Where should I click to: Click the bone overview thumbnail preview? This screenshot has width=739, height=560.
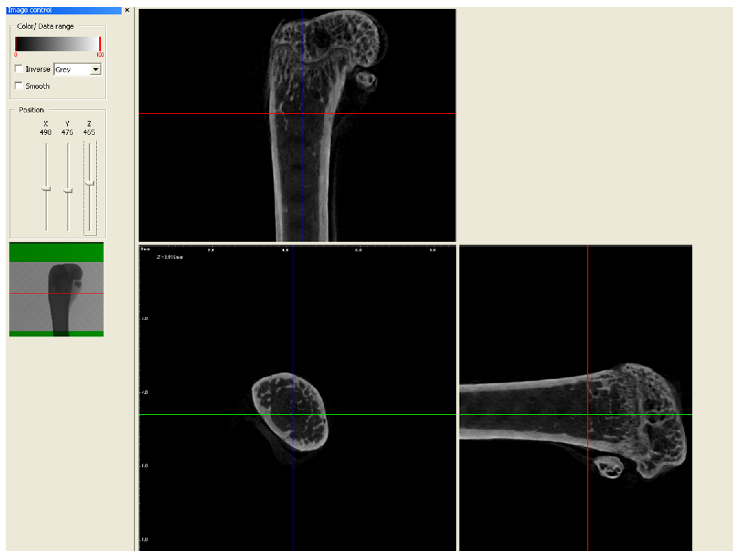click(x=57, y=294)
